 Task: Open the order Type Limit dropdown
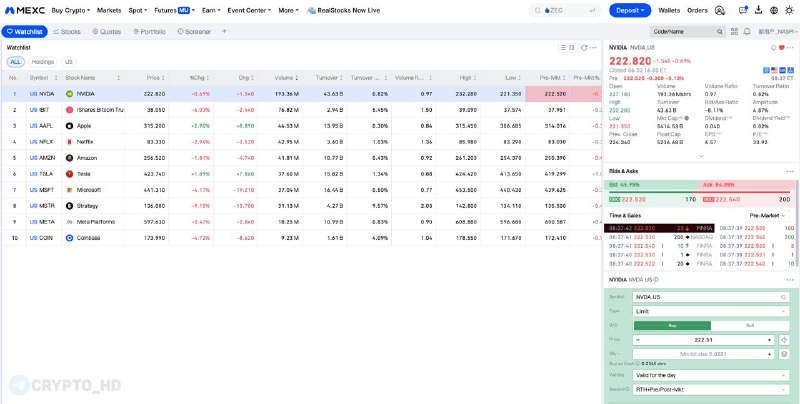tap(711, 311)
